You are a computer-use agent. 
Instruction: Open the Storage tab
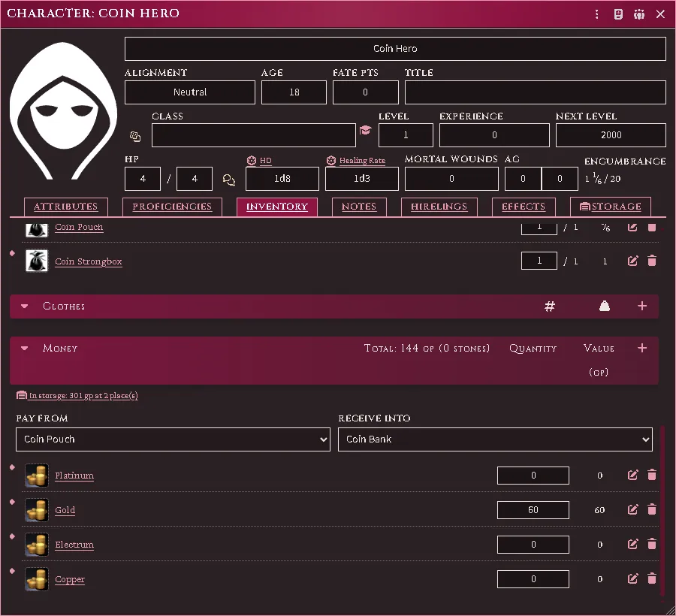click(x=610, y=207)
